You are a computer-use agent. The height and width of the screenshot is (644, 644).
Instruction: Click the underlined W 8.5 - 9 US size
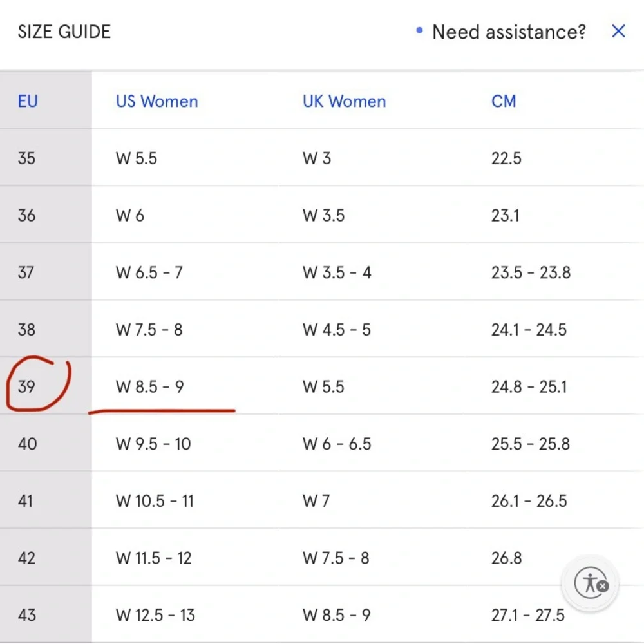[x=149, y=386]
